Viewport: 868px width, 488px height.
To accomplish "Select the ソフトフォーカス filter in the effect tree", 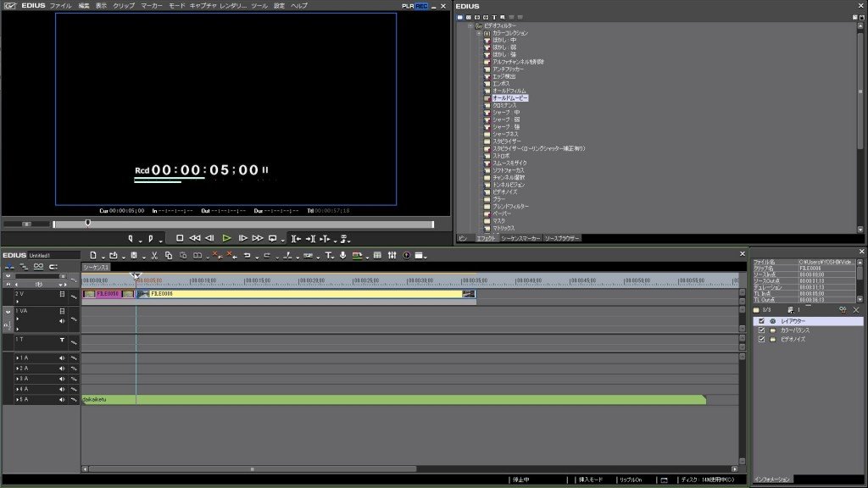I will click(x=509, y=170).
